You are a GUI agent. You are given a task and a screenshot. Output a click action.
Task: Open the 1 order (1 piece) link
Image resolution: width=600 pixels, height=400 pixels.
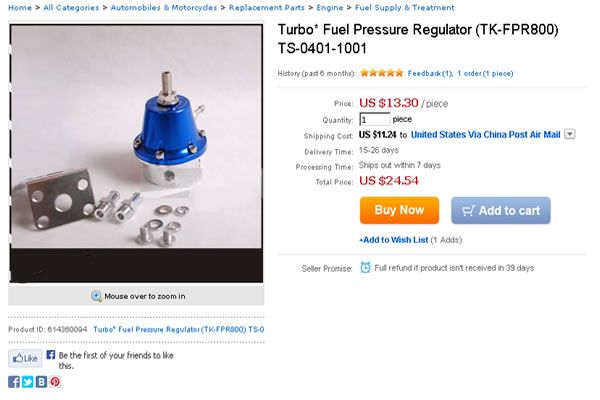tap(485, 73)
